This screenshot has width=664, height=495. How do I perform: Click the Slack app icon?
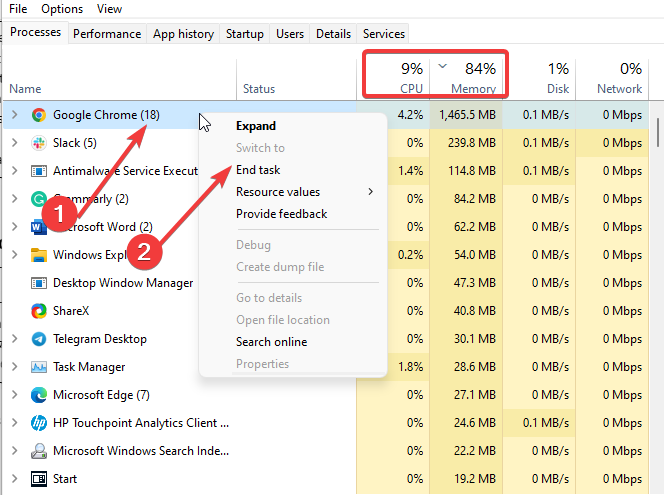click(x=39, y=143)
